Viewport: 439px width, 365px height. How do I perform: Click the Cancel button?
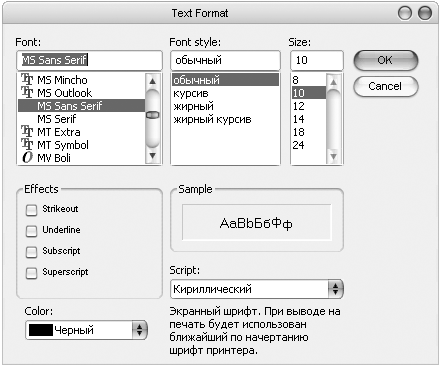385,86
